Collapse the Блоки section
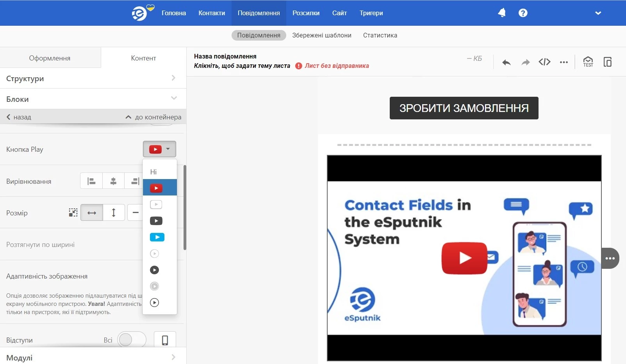The height and width of the screenshot is (364, 626). coord(93,99)
